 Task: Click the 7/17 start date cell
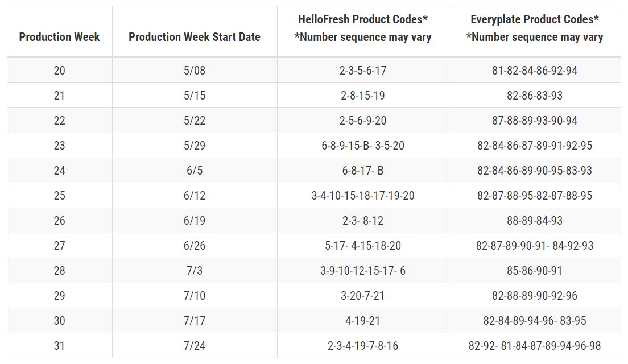click(195, 321)
